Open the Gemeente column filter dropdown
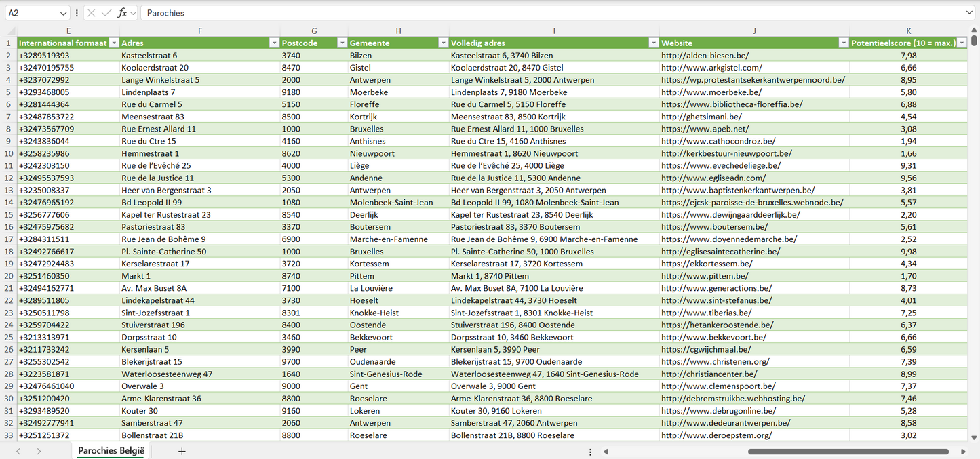Image resolution: width=980 pixels, height=459 pixels. coord(443,43)
